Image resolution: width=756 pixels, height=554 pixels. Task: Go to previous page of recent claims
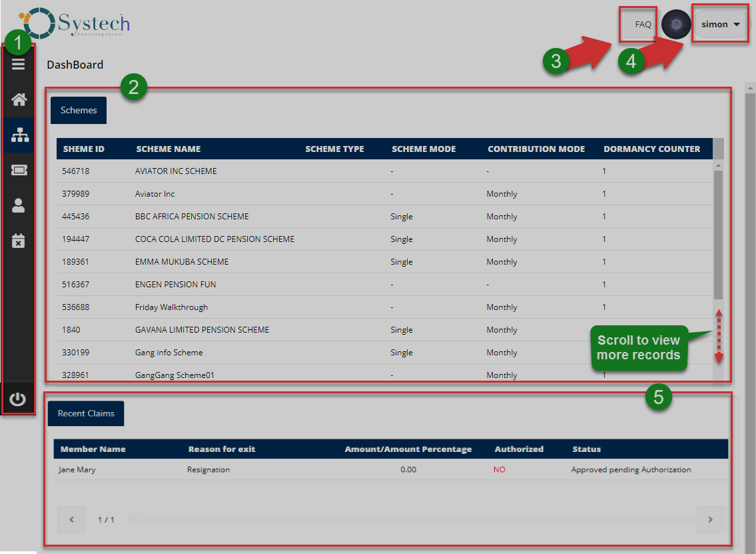click(x=72, y=519)
